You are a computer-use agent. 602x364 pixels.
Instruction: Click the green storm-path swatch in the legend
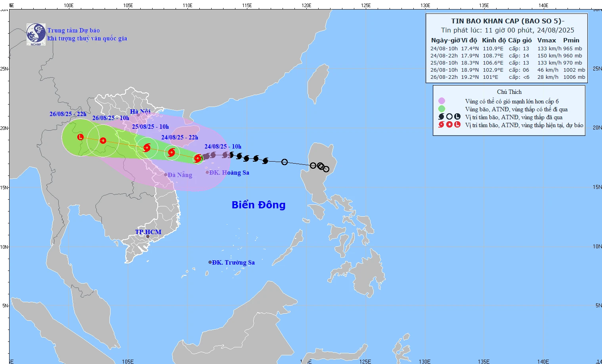441,109
